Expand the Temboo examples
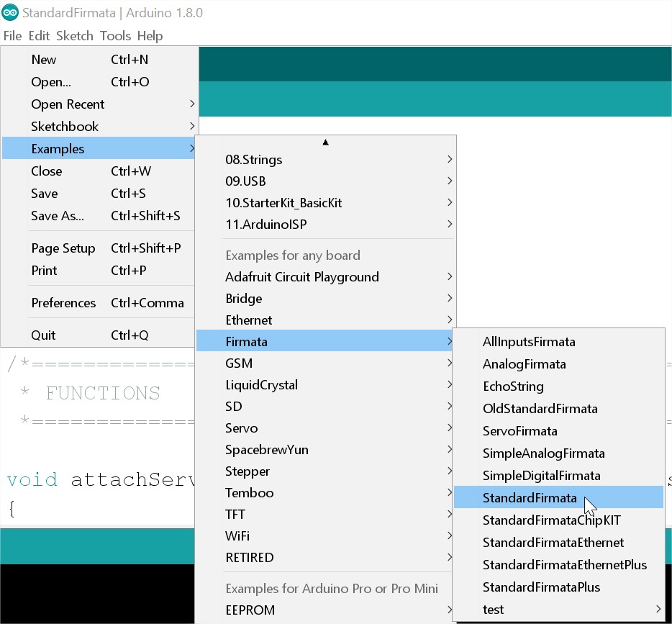The height and width of the screenshot is (624, 672). tap(325, 493)
